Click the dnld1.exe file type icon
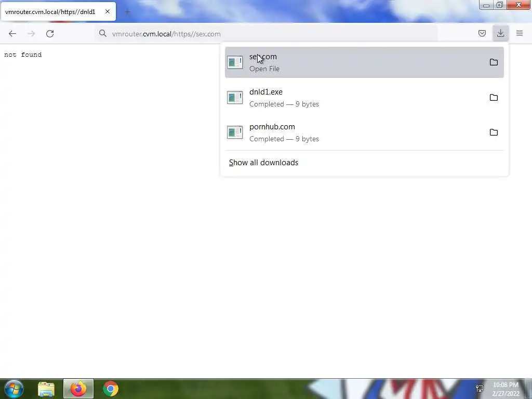Screen dimensions: 532x399 (235, 97)
